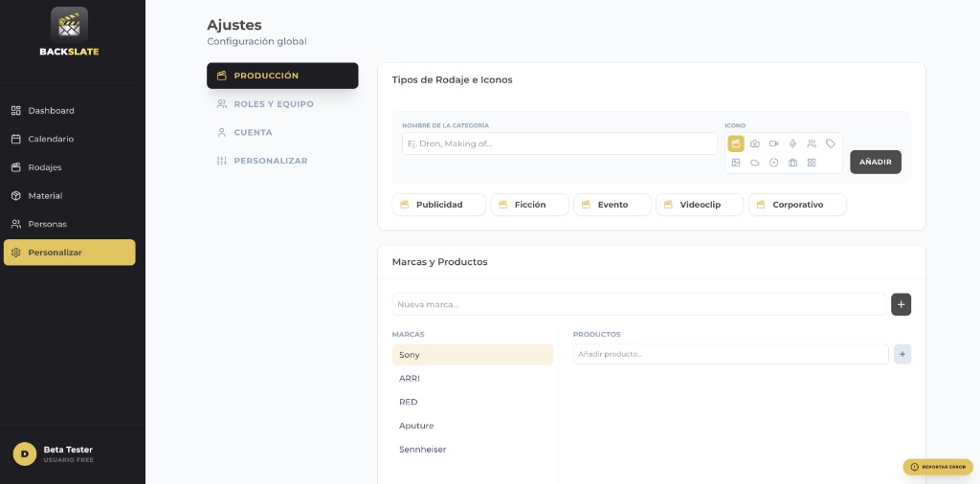Pick the microphone icon for category
This screenshot has height=484, width=980.
tap(792, 143)
